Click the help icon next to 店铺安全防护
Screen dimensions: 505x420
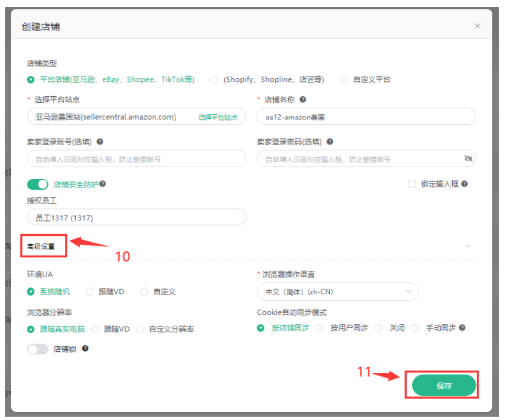102,184
